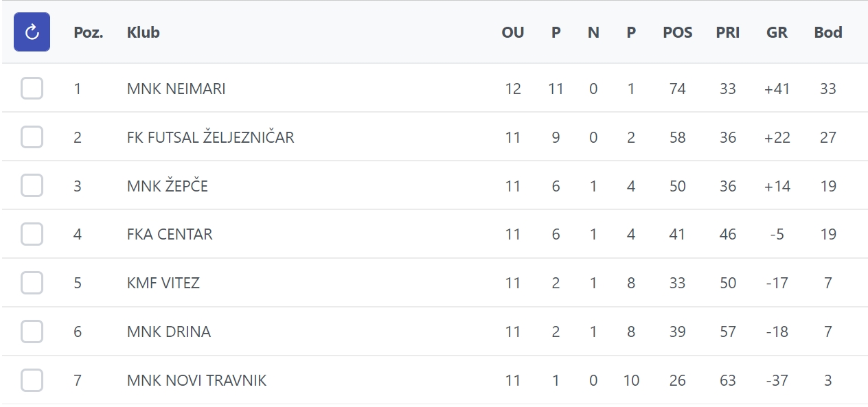This screenshot has height=407, width=868.
Task: Tick the checkbox for MNK NEIMARI
Action: [32, 89]
